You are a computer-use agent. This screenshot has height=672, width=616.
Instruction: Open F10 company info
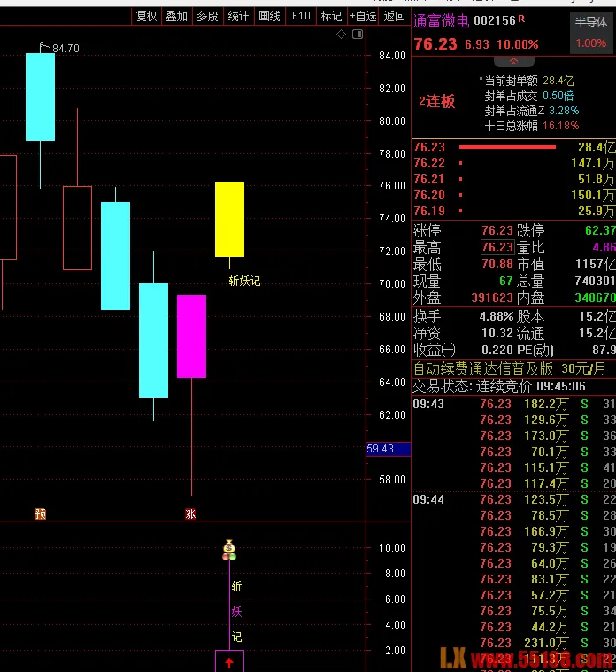pyautogui.click(x=301, y=16)
